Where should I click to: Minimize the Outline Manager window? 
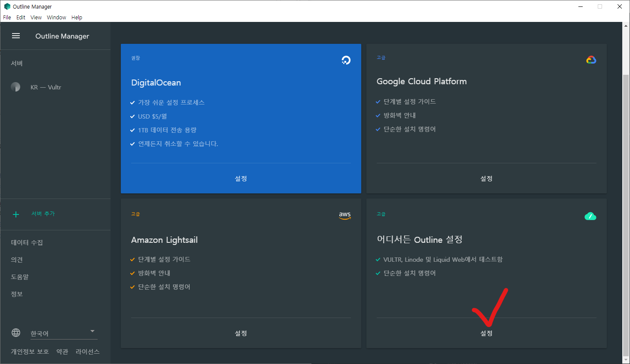(x=581, y=6)
